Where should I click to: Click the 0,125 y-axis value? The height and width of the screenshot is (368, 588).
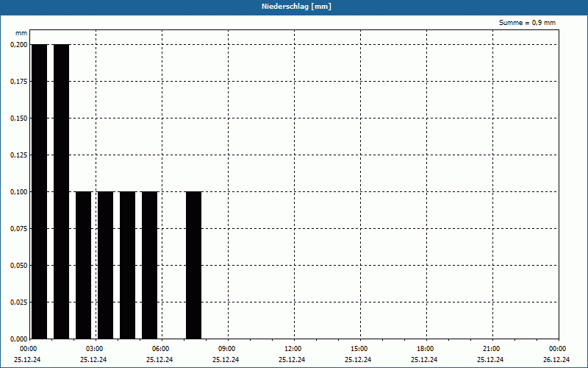coord(19,155)
